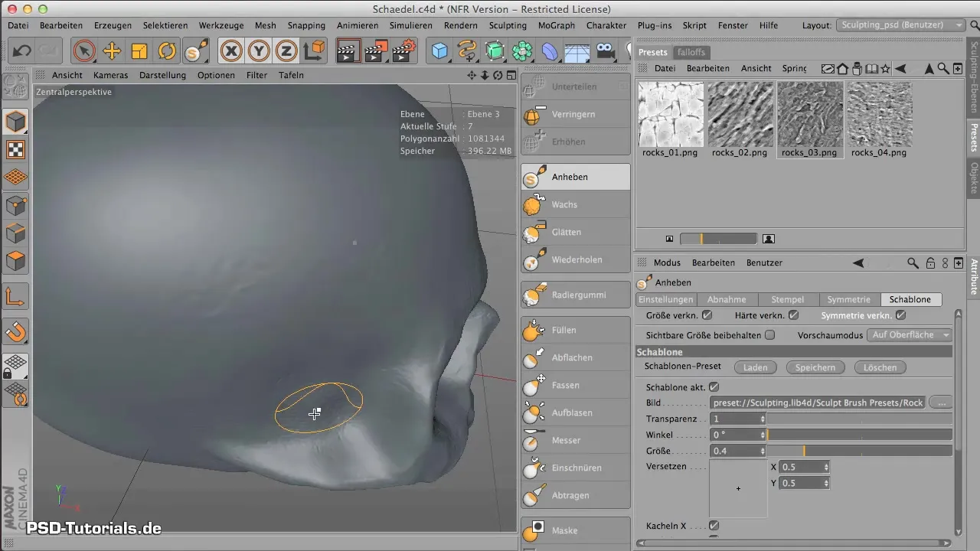Image resolution: width=980 pixels, height=551 pixels.
Task: Click the undo arrow icon
Action: pyautogui.click(x=22, y=51)
